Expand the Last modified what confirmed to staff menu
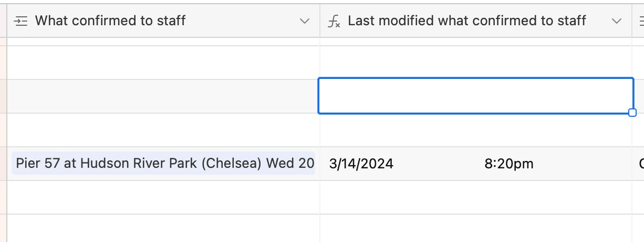 coord(617,21)
